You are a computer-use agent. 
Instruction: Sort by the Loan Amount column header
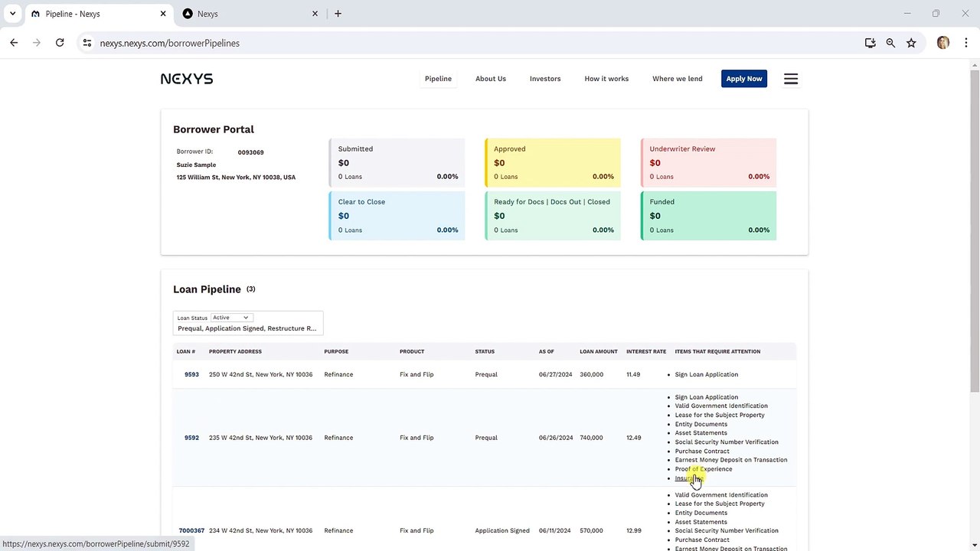coord(599,352)
